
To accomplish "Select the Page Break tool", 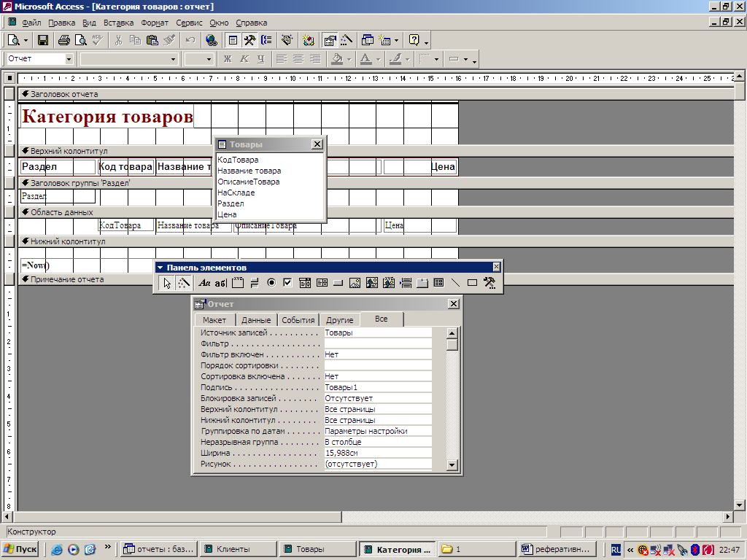I will tap(406, 283).
